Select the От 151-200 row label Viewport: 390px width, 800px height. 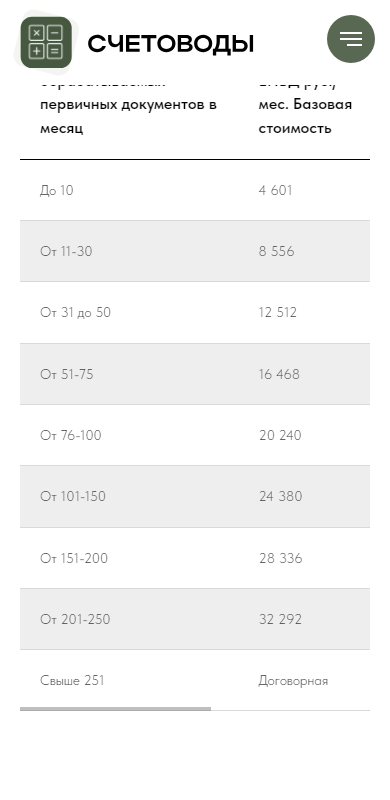point(74,558)
